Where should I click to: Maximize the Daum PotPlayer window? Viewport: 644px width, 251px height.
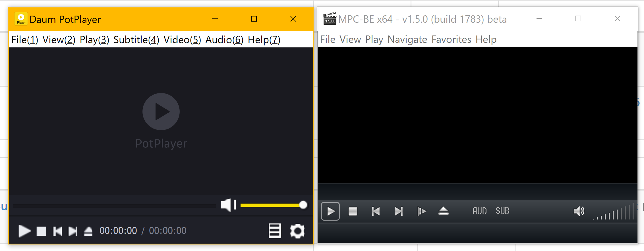coord(254,19)
